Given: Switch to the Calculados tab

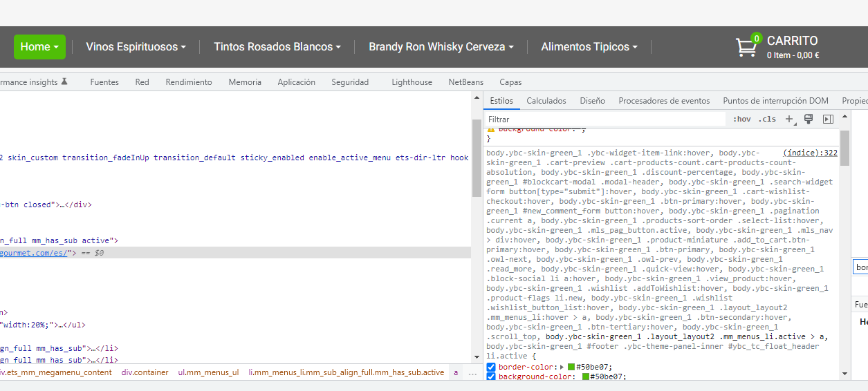Looking at the screenshot, I should (546, 101).
